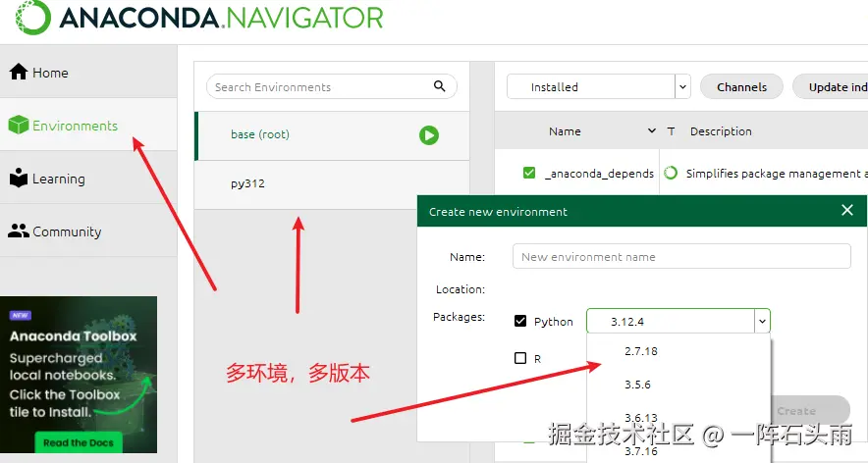Viewport: 868px width, 463px height.
Task: Toggle the _anaconda_depends package checkbox
Action: tap(529, 174)
